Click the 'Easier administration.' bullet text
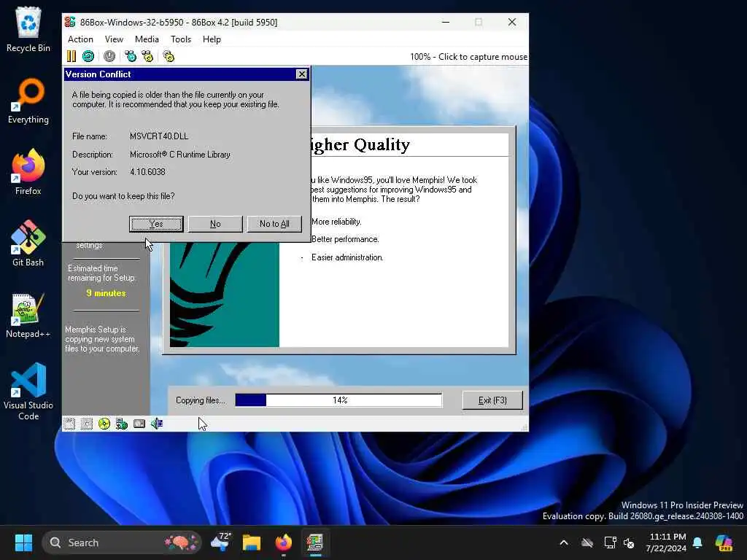The image size is (747, 560). [347, 257]
